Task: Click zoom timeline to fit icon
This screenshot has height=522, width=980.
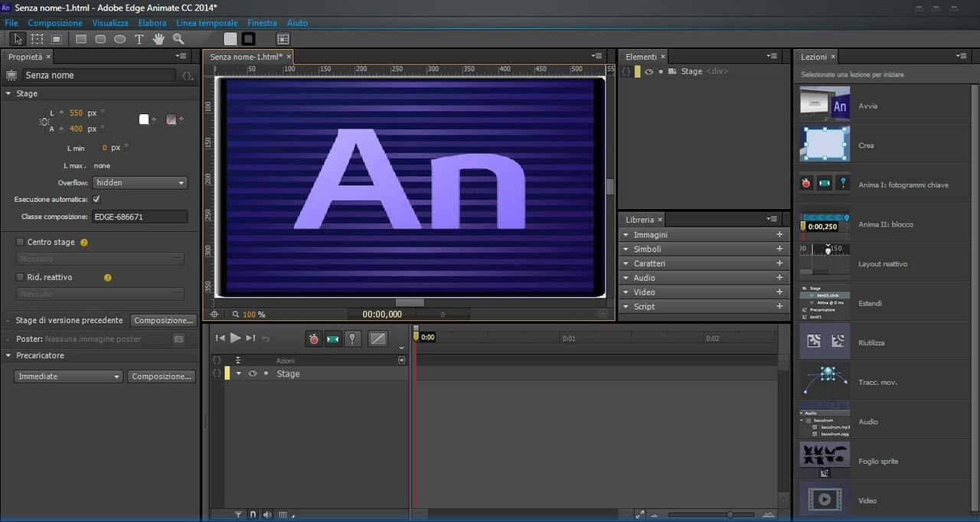Action: (640, 514)
